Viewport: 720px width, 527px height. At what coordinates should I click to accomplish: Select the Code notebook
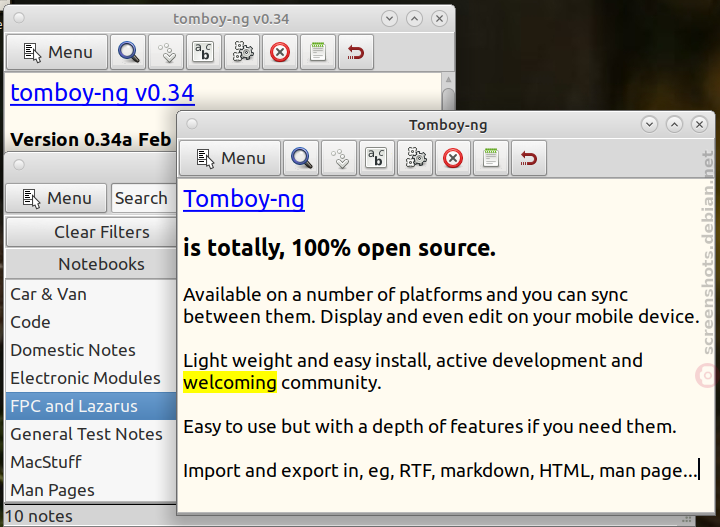point(91,322)
